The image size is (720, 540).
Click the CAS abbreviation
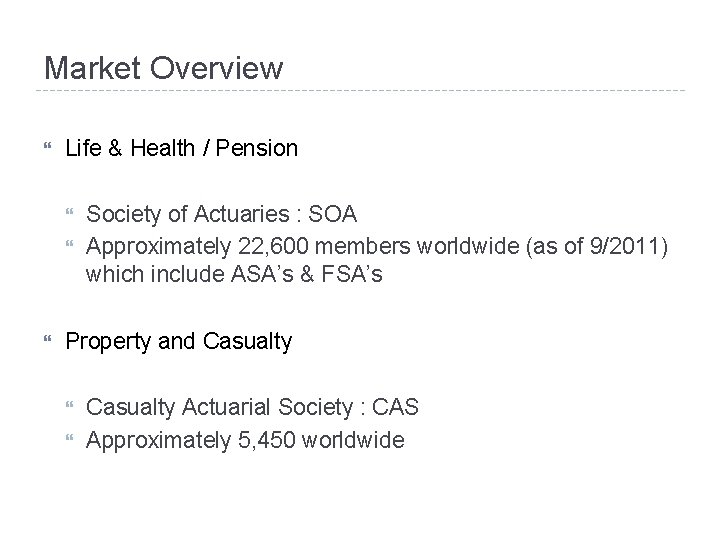[x=397, y=407]
